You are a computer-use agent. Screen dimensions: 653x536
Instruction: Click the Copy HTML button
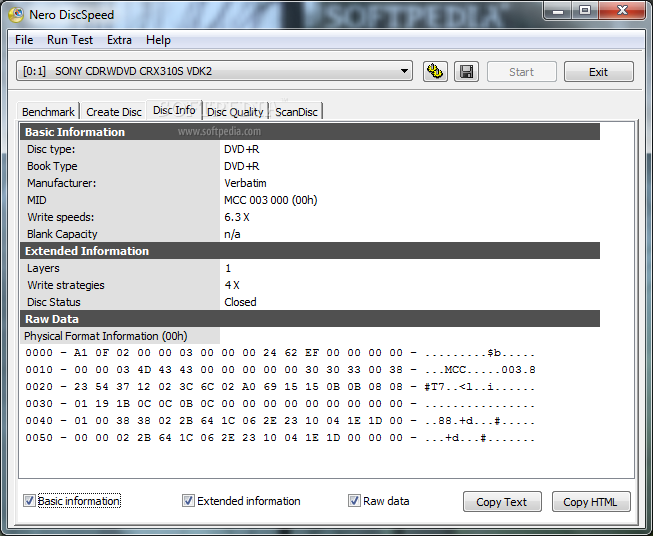pyautogui.click(x=591, y=502)
